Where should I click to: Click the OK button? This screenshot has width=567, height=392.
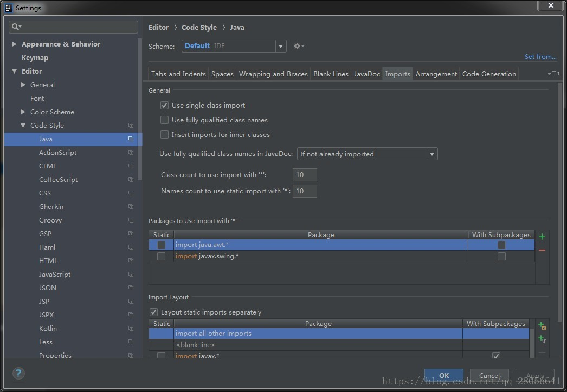(x=444, y=375)
